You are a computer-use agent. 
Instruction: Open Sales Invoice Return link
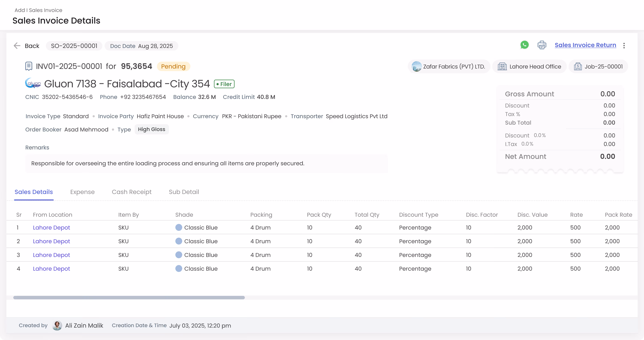coord(585,45)
